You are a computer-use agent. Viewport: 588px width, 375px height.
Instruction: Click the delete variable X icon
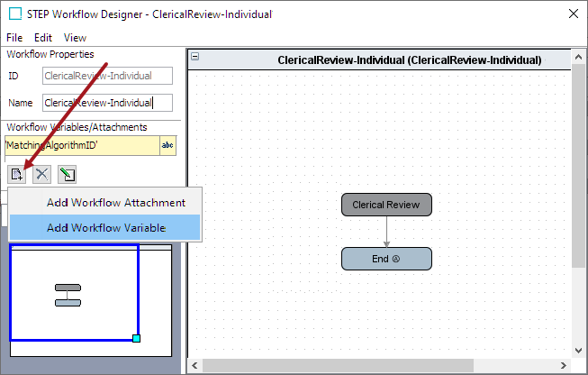click(x=41, y=174)
